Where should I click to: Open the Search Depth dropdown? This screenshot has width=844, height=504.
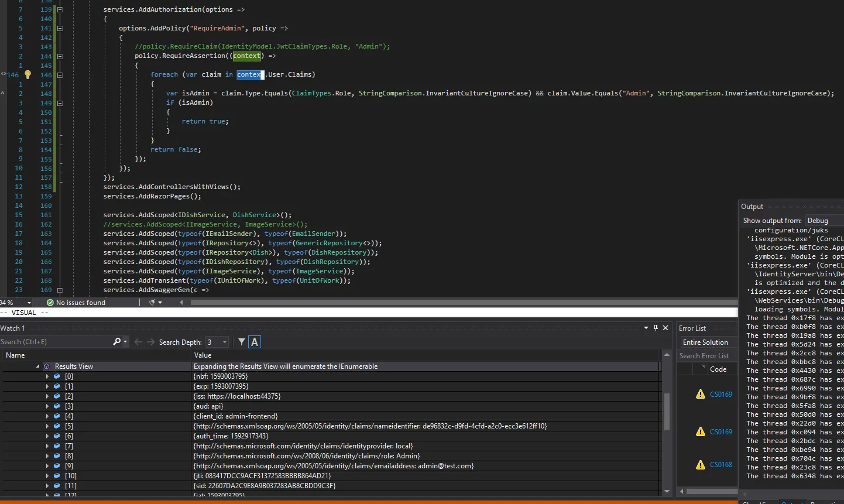(225, 342)
